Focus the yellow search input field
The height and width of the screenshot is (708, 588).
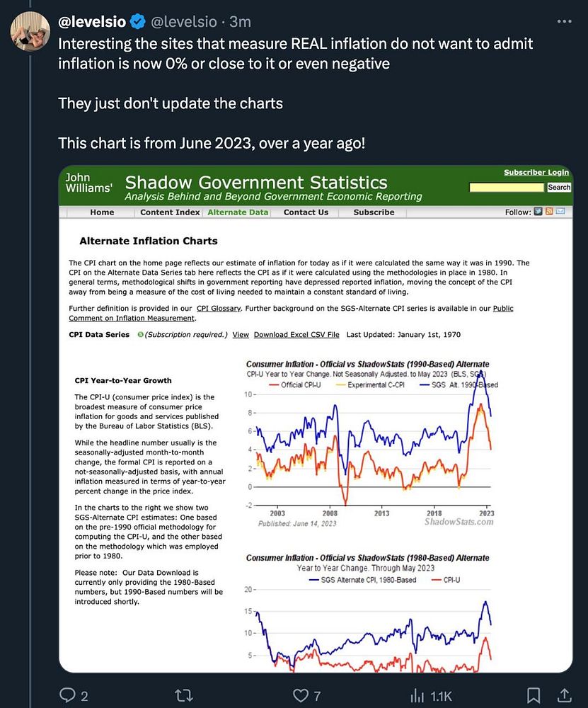tap(507, 188)
